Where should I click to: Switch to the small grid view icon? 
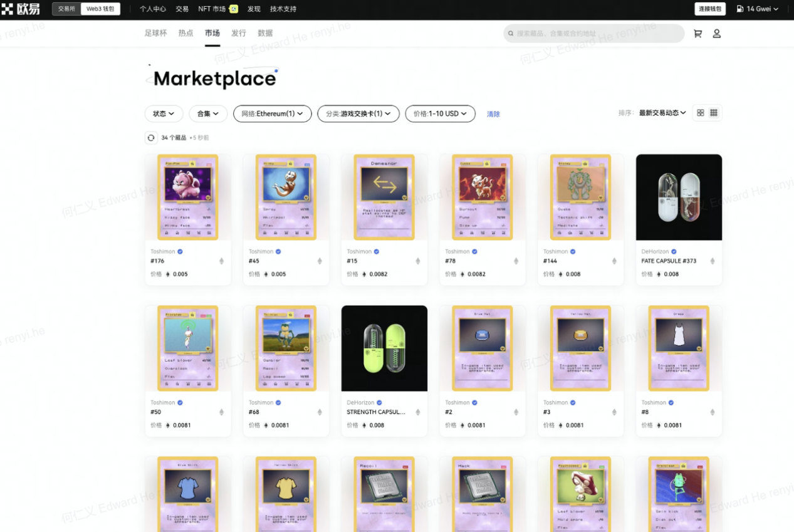pyautogui.click(x=714, y=113)
